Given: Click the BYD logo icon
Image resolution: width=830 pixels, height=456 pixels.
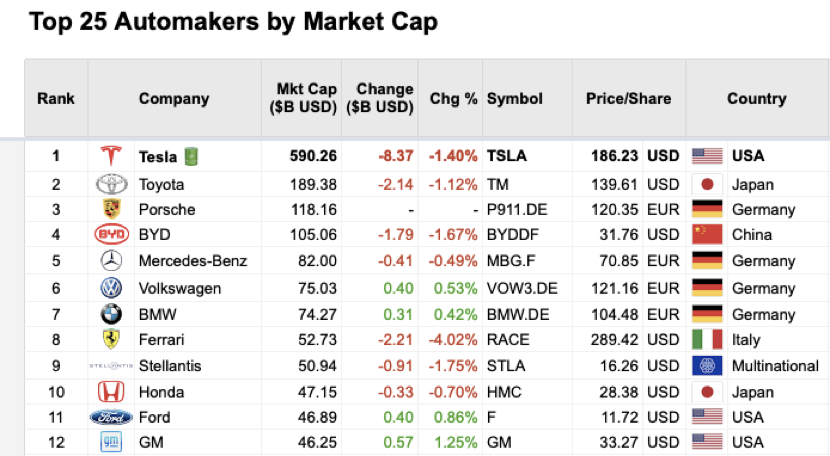Looking at the screenshot, I should click(x=111, y=235).
